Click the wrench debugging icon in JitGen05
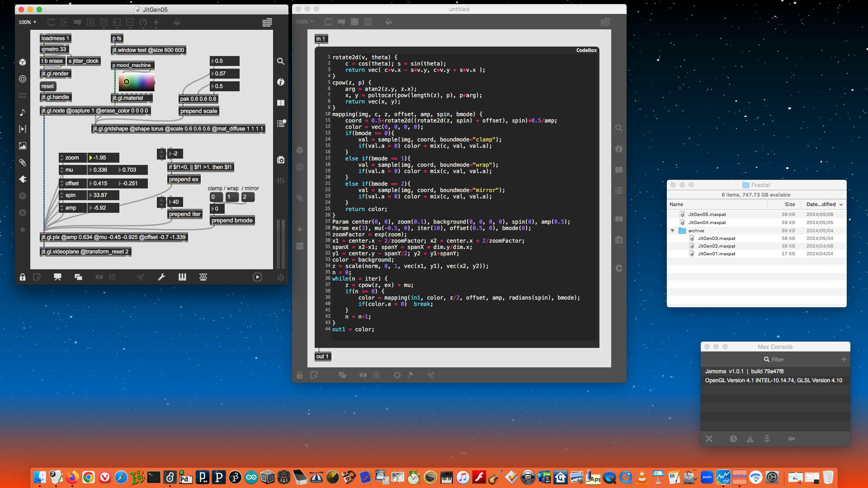The image size is (868, 488). click(x=161, y=277)
